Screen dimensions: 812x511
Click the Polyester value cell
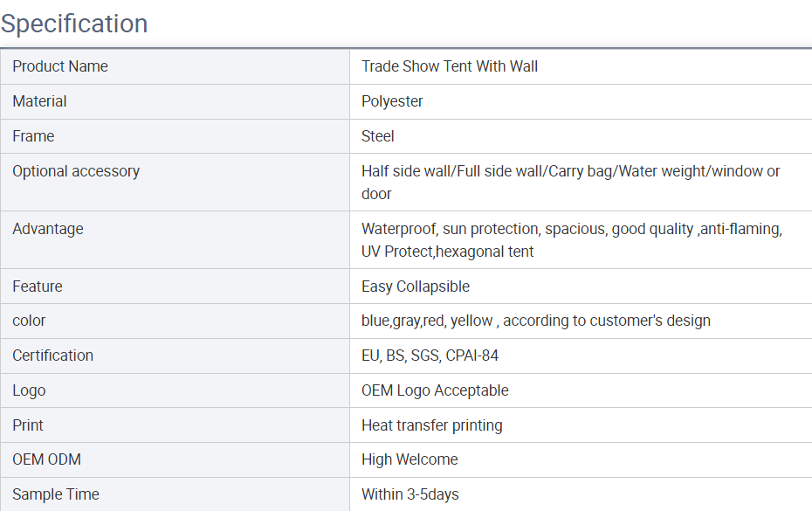point(581,101)
